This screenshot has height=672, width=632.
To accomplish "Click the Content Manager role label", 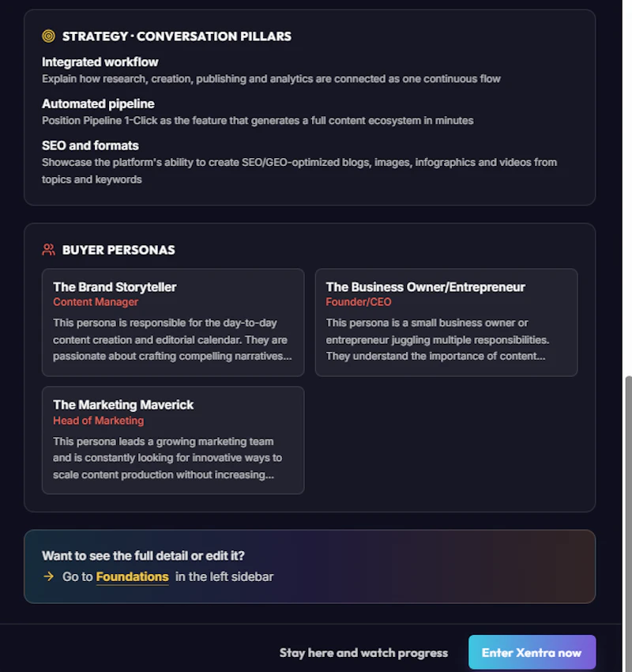I will click(96, 302).
